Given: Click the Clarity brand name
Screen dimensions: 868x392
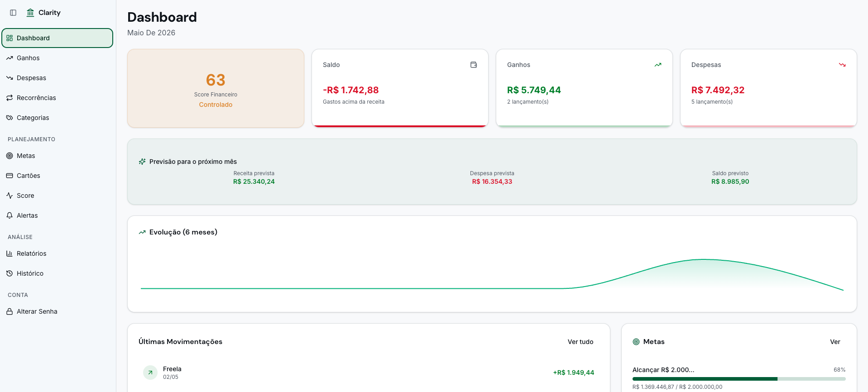Looking at the screenshot, I should (49, 13).
